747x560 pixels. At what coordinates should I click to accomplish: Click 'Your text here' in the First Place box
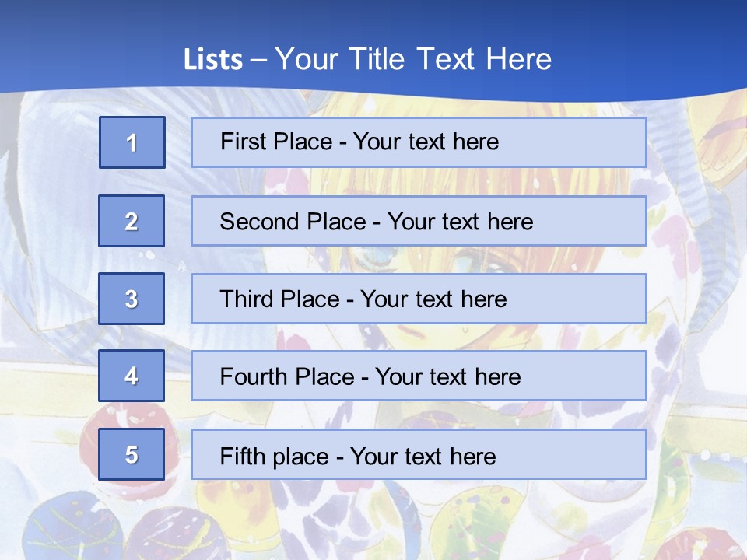[x=426, y=142]
